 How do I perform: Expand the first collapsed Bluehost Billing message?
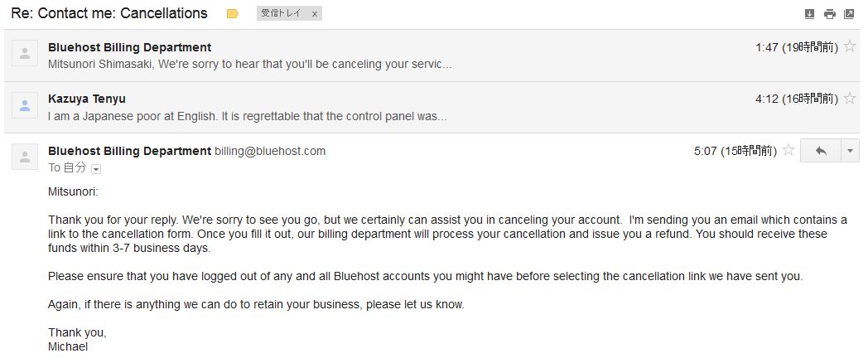point(248,64)
